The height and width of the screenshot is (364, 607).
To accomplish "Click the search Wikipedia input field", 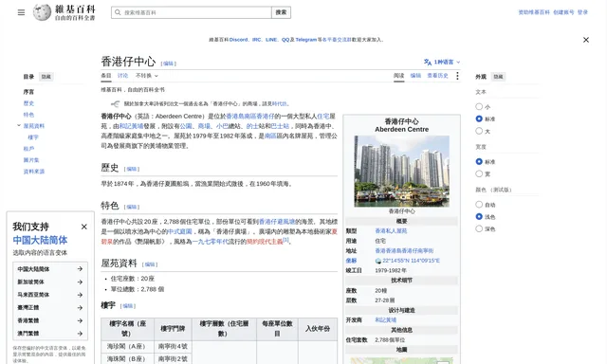I will coord(192,12).
